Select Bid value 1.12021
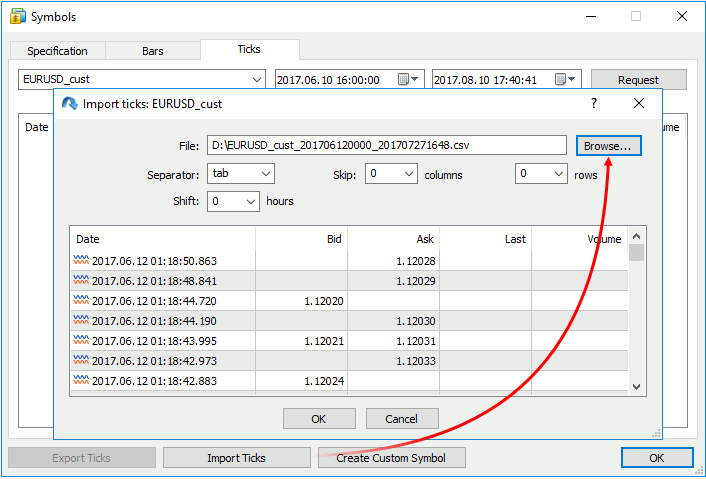Screen dimensions: 706x479 coord(324,341)
